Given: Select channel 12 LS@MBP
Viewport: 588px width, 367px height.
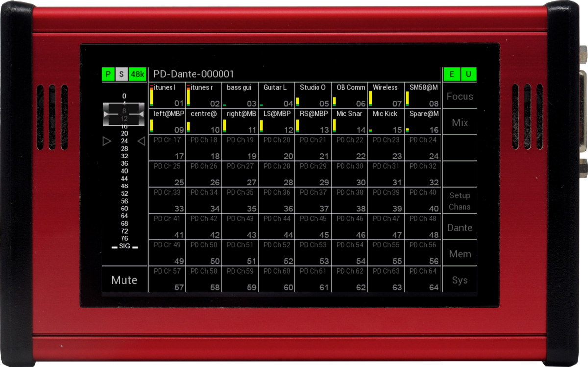Looking at the screenshot, I should tap(277, 122).
